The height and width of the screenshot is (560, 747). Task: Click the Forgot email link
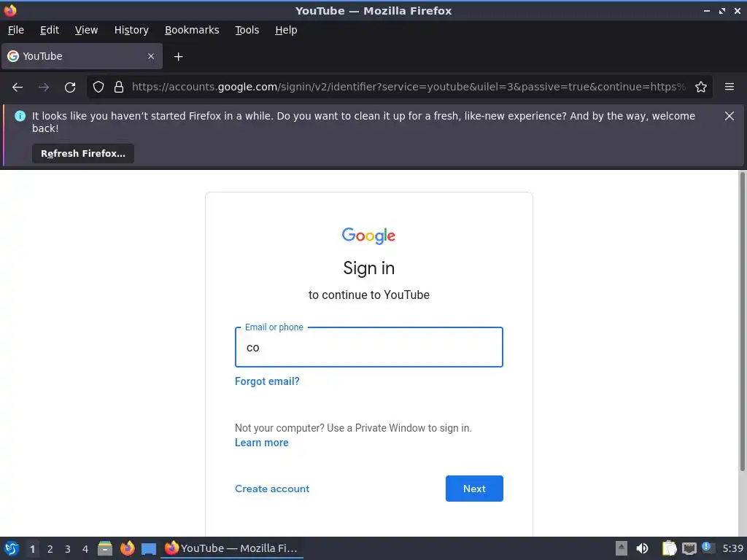click(267, 381)
